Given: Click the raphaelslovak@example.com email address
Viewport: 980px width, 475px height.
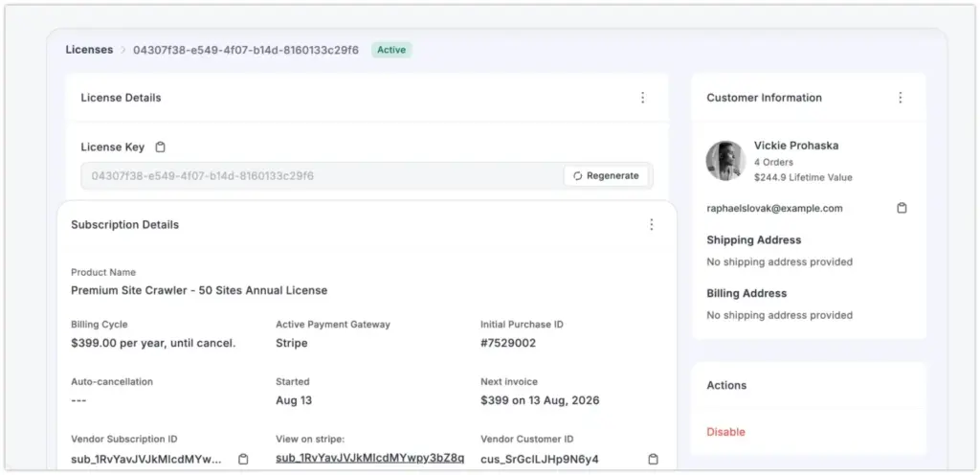Looking at the screenshot, I should tap(774, 208).
